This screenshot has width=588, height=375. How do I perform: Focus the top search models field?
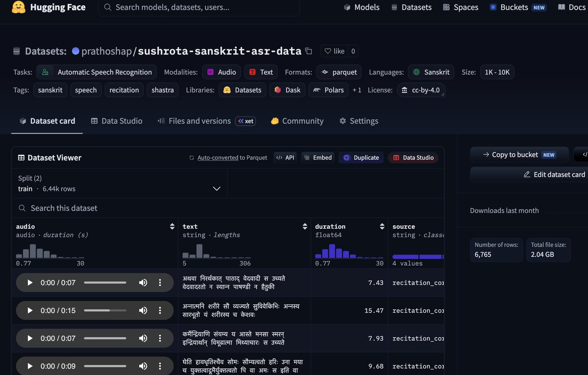point(199,7)
